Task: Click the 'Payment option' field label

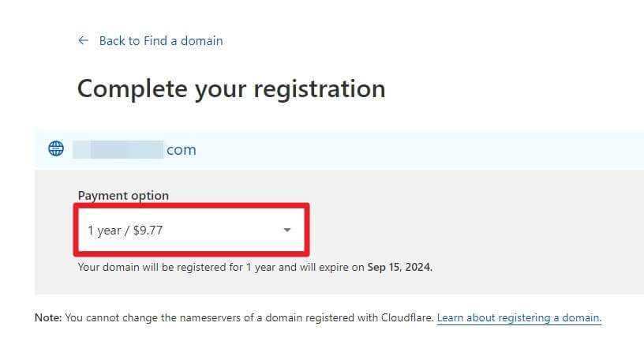Action: pos(123,196)
